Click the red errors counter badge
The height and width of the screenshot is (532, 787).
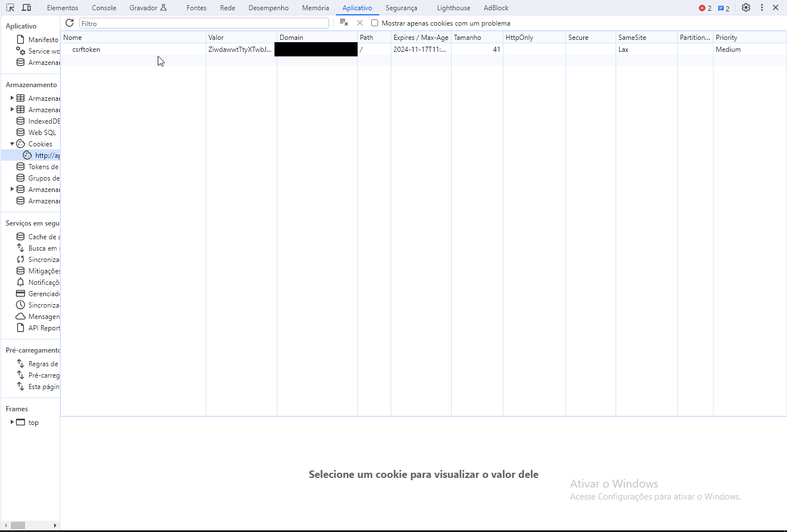705,8
